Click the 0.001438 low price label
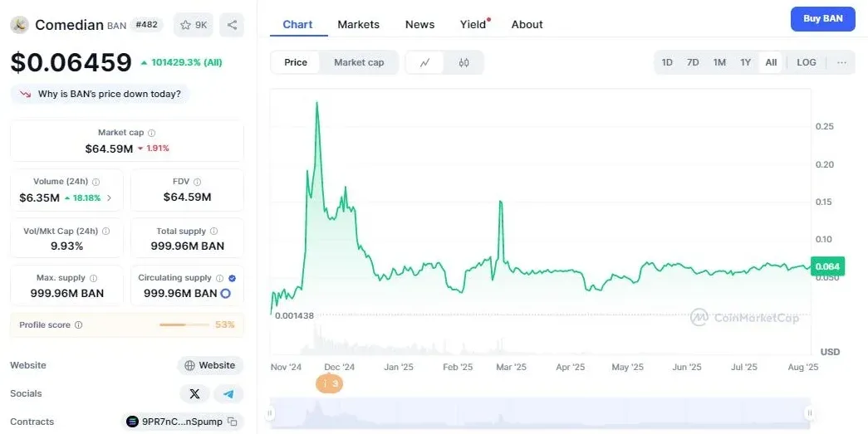Viewport: 868px width, 434px height. [295, 315]
